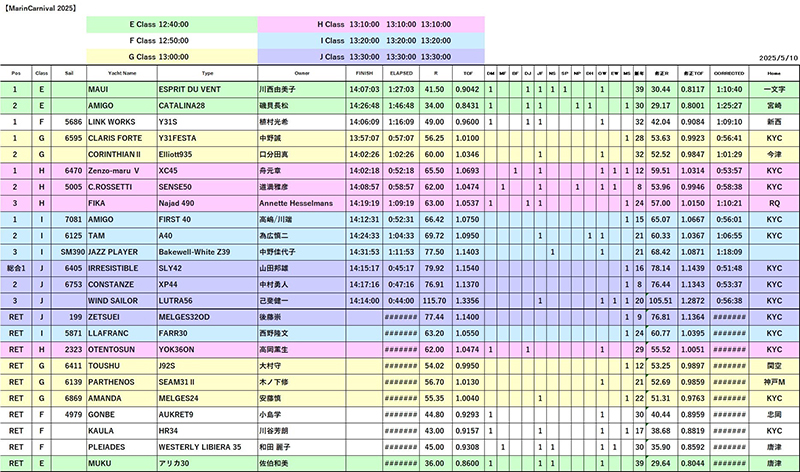Select the date 2025/5/10
The width and height of the screenshot is (800, 472).
click(x=778, y=58)
